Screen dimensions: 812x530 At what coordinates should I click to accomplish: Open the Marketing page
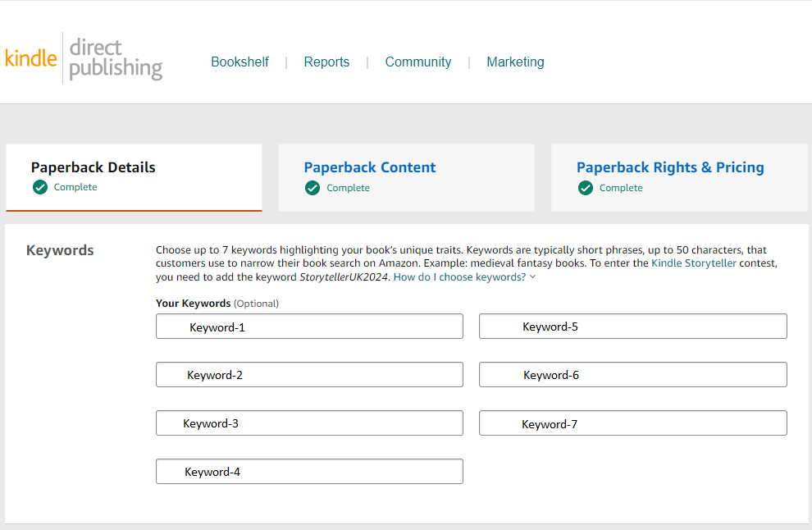(515, 62)
